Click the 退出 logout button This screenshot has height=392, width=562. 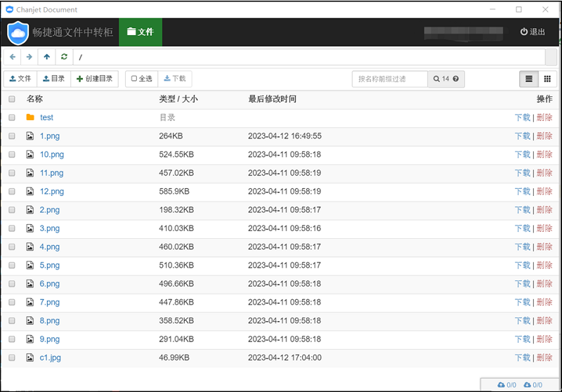532,32
